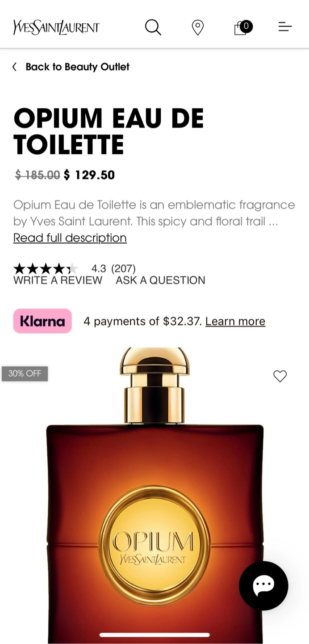Click the star rating row
The width and height of the screenshot is (309, 644).
tap(46, 268)
